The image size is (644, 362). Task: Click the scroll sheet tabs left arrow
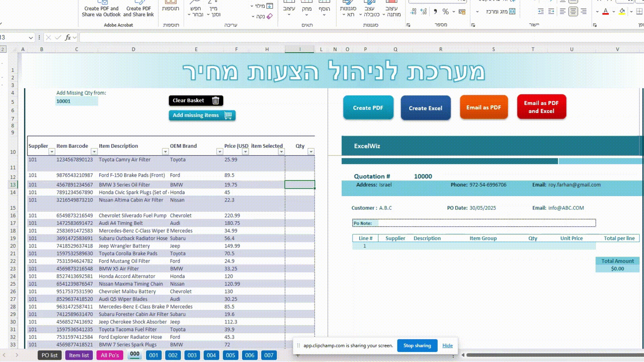4,355
